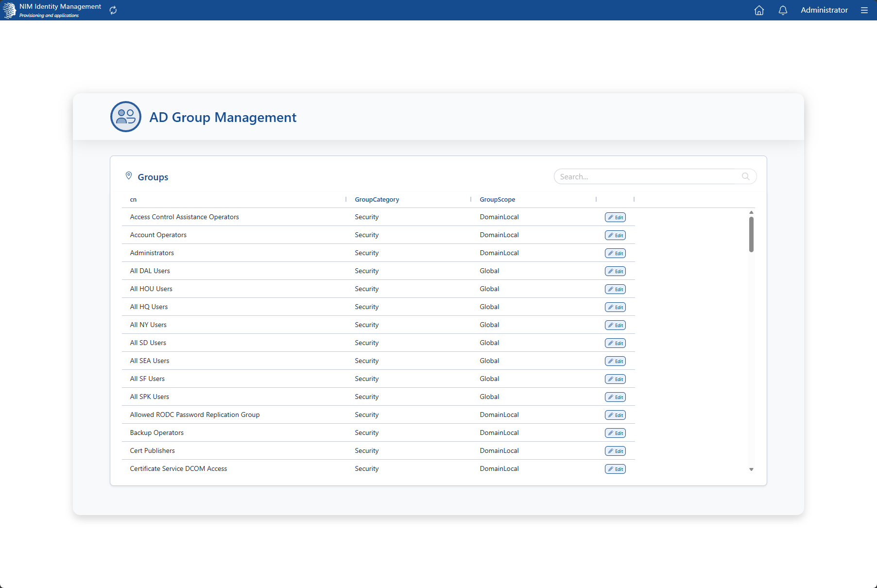The image size is (877, 588).
Task: Edit the Administrators group
Action: tap(615, 253)
